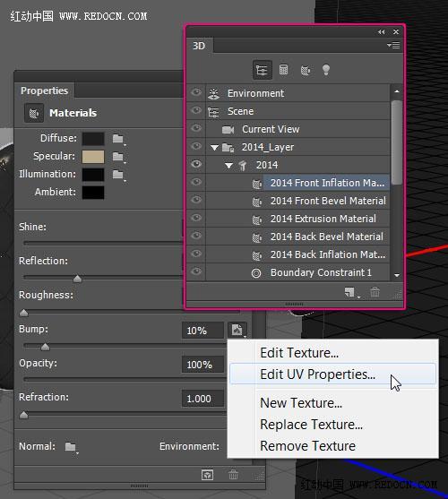
Task: Click the Bump percentage input field
Action: [x=203, y=331]
